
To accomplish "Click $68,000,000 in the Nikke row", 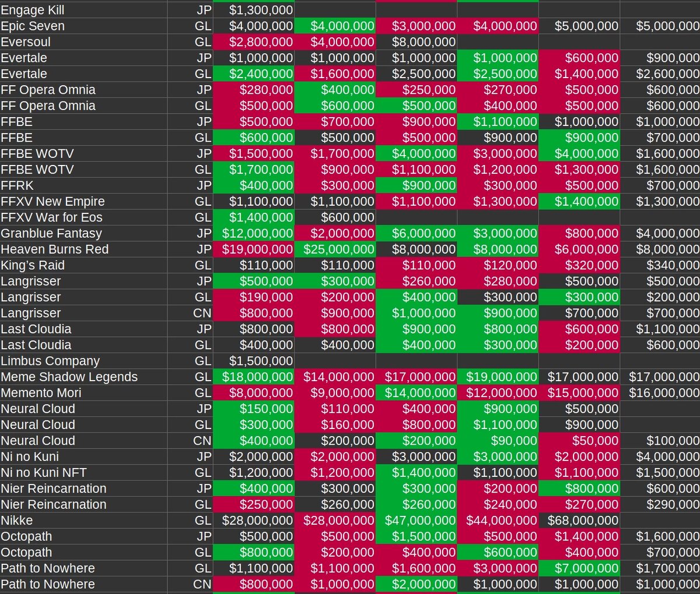I will [x=579, y=520].
